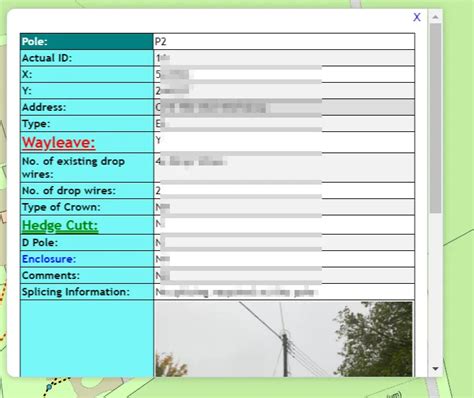Click the Actual ID value cell
Image resolution: width=474 pixels, height=398 pixels.
pyautogui.click(x=284, y=58)
